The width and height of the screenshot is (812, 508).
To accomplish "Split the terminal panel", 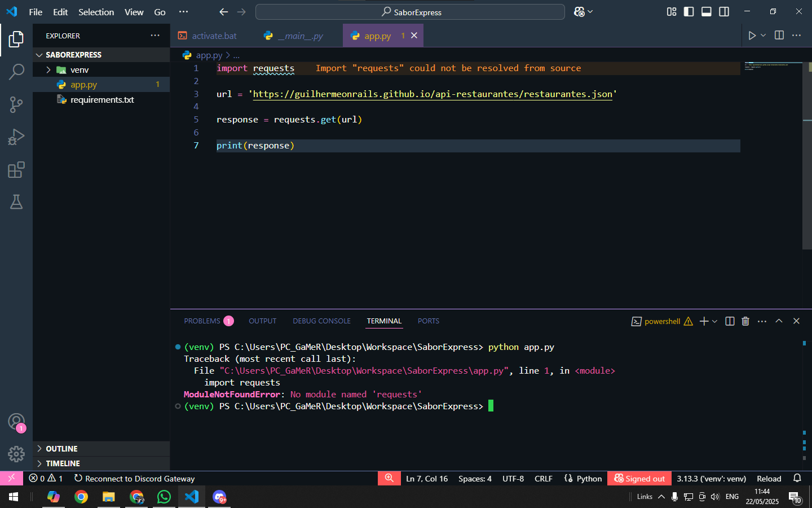I will [x=730, y=321].
